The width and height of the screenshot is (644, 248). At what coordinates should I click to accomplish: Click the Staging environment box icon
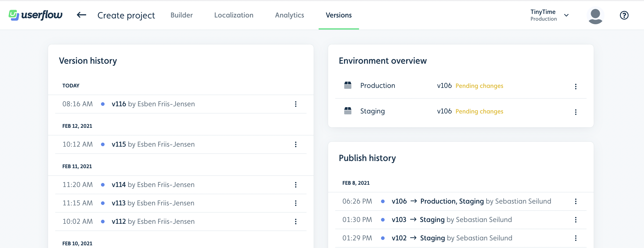pos(348,111)
